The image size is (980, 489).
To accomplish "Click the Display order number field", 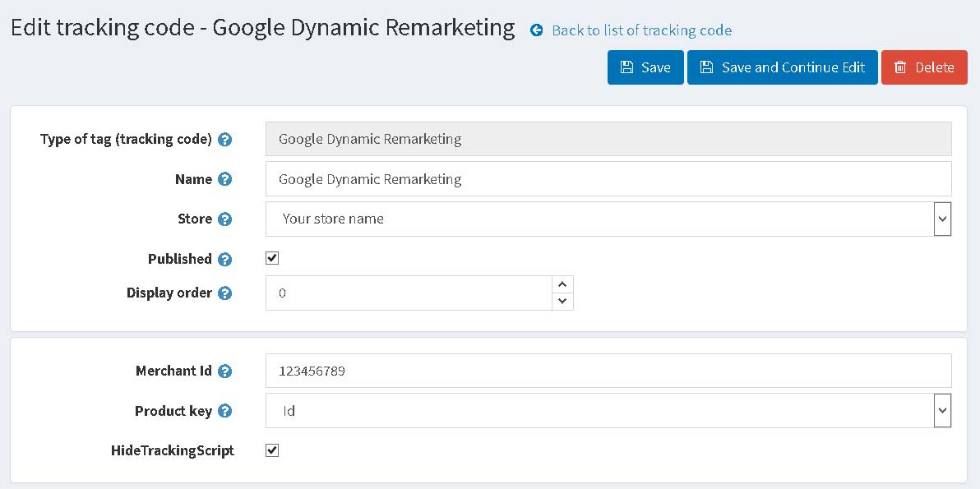I will pyautogui.click(x=409, y=293).
